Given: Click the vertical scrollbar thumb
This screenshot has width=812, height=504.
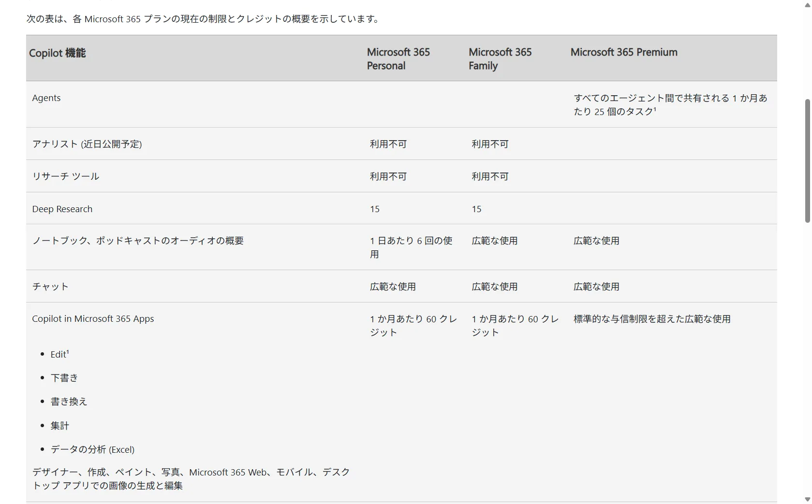Looking at the screenshot, I should (807, 161).
